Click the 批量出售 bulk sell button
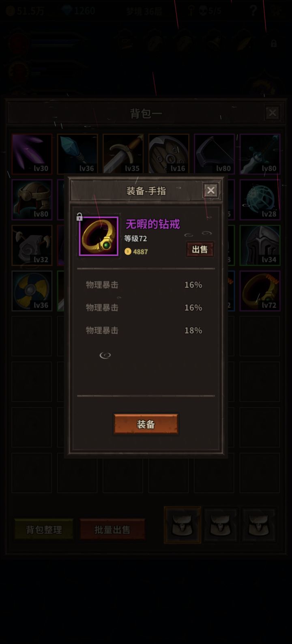The height and width of the screenshot is (644, 292). (x=112, y=529)
